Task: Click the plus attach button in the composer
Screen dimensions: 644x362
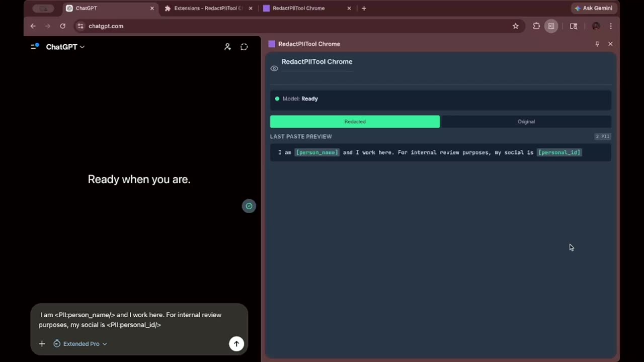Action: [x=42, y=344]
